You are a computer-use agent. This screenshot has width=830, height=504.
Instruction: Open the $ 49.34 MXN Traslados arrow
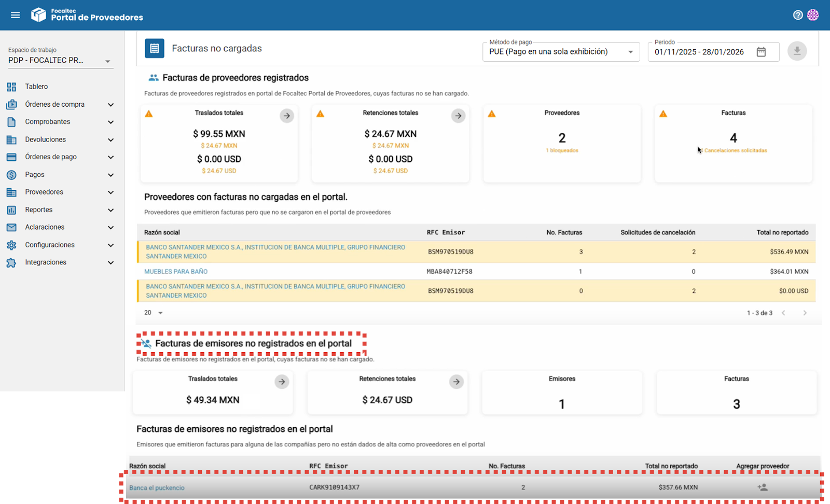[x=282, y=382]
